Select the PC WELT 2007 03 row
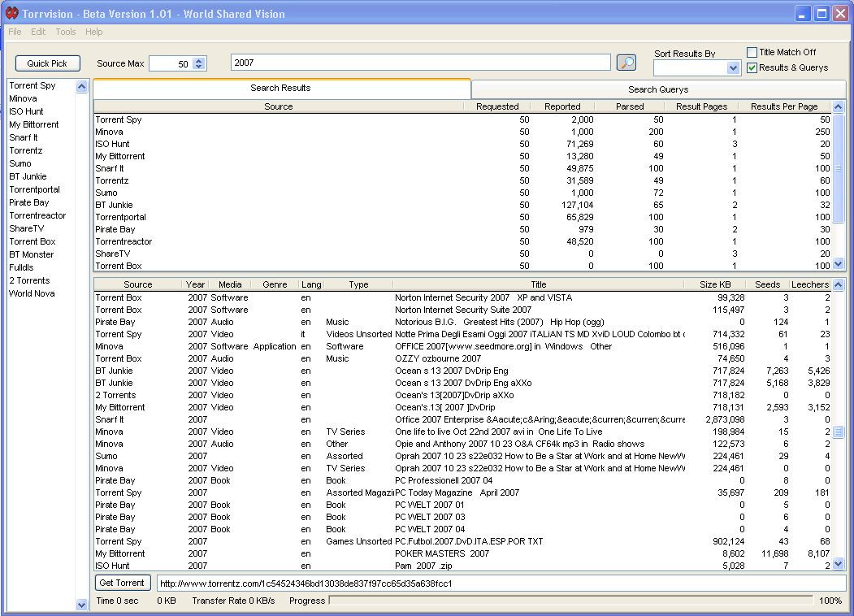Viewport: 854px width, 616px height. [463, 517]
